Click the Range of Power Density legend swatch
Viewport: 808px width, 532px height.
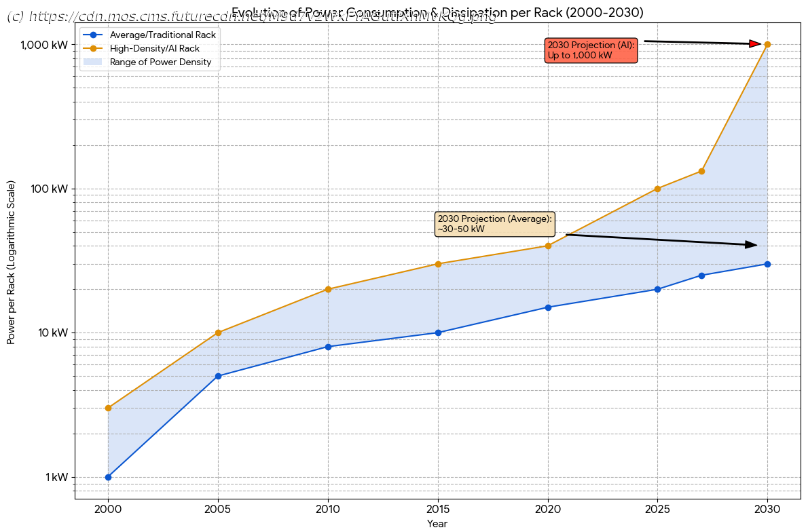[x=92, y=62]
